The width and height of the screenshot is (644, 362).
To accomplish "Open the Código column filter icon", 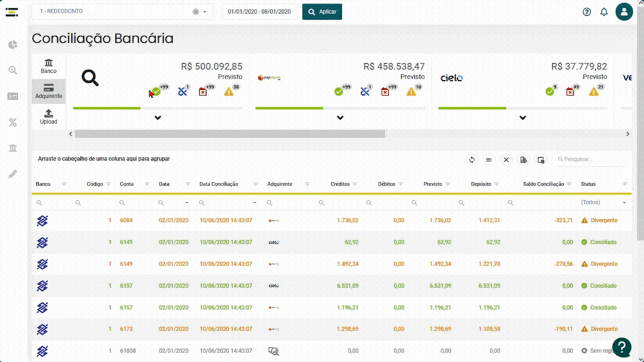I will click(x=108, y=184).
